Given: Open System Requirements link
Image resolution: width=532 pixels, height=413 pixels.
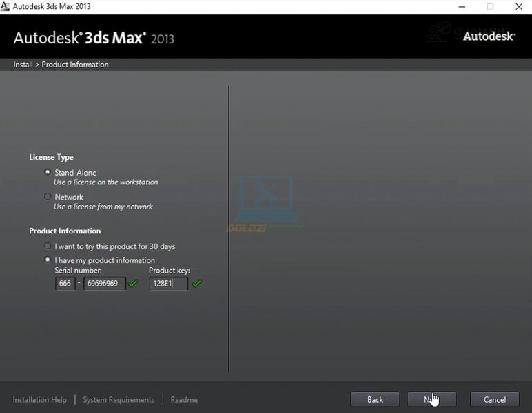Looking at the screenshot, I should click(x=119, y=400).
